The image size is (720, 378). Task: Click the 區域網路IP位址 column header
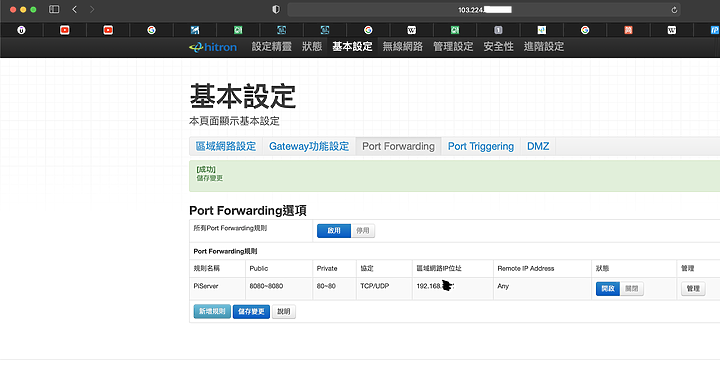click(439, 268)
